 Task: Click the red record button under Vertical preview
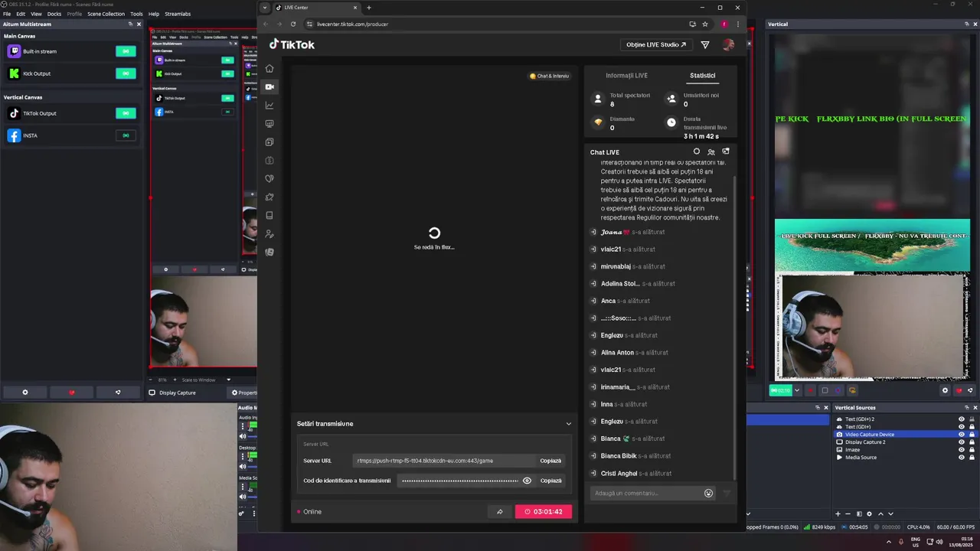click(x=810, y=390)
